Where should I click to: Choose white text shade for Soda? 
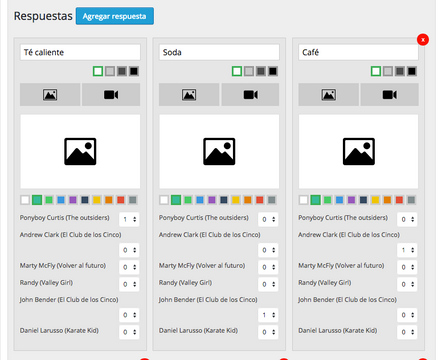point(237,71)
